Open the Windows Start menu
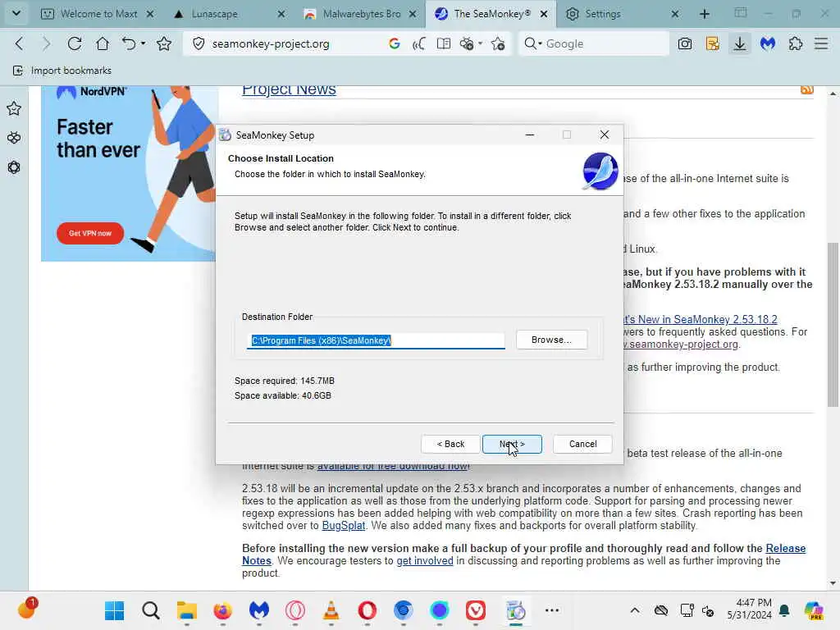840x630 pixels. [114, 610]
